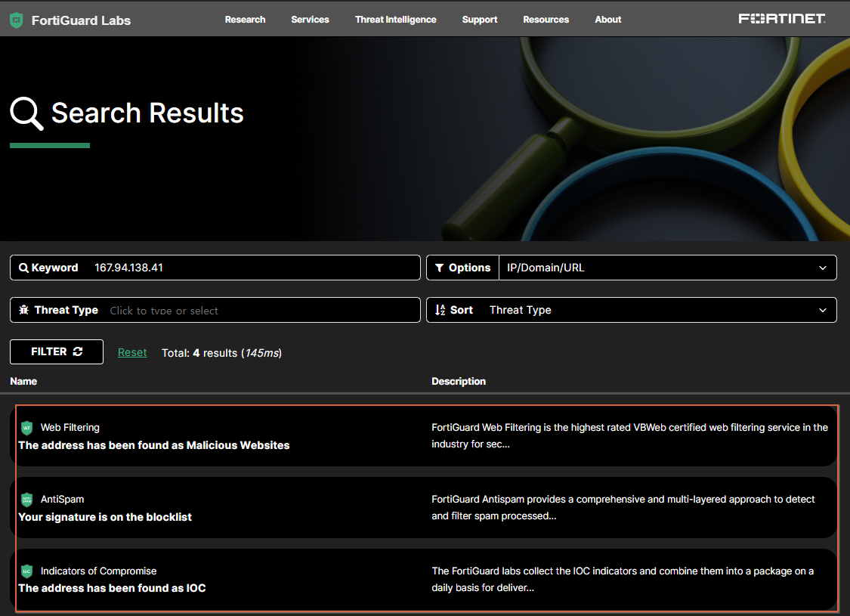This screenshot has width=850, height=616.
Task: Click the Search Results heading
Action: click(x=147, y=113)
